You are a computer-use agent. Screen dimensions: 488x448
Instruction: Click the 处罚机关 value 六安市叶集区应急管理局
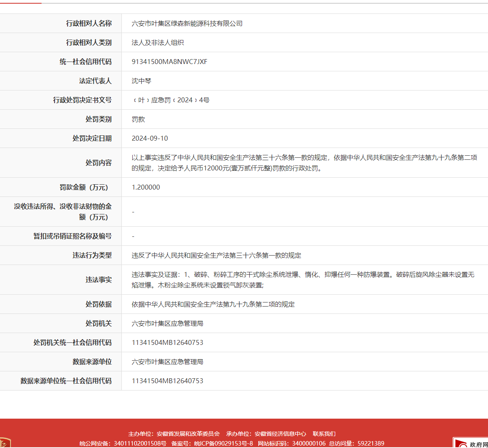pos(167,324)
